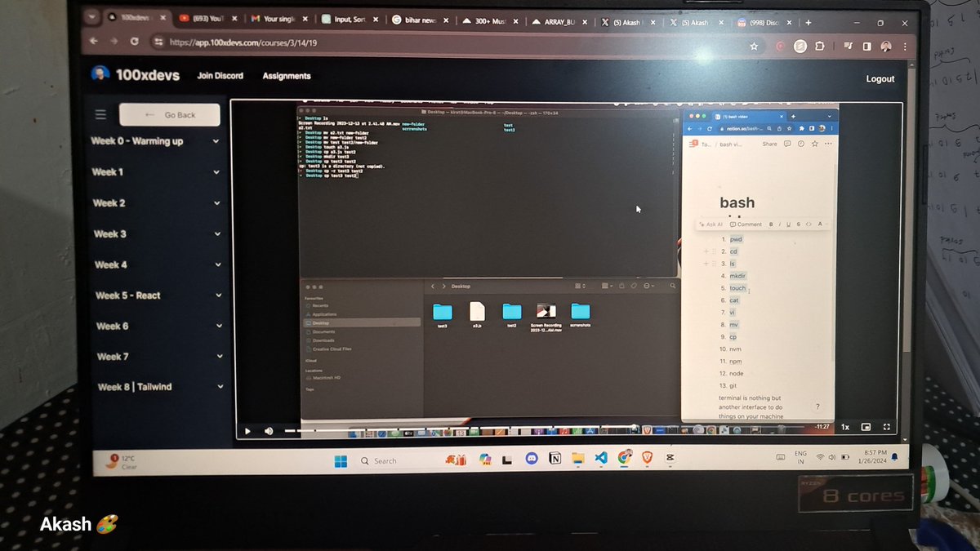Change playback speed via the 1x control
980x551 pixels.
coord(844,426)
